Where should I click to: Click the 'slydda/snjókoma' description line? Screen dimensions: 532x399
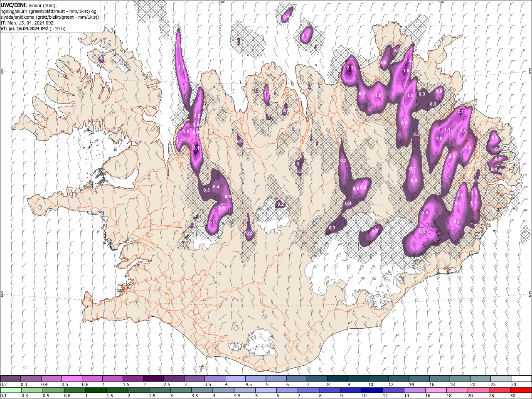[50, 17]
